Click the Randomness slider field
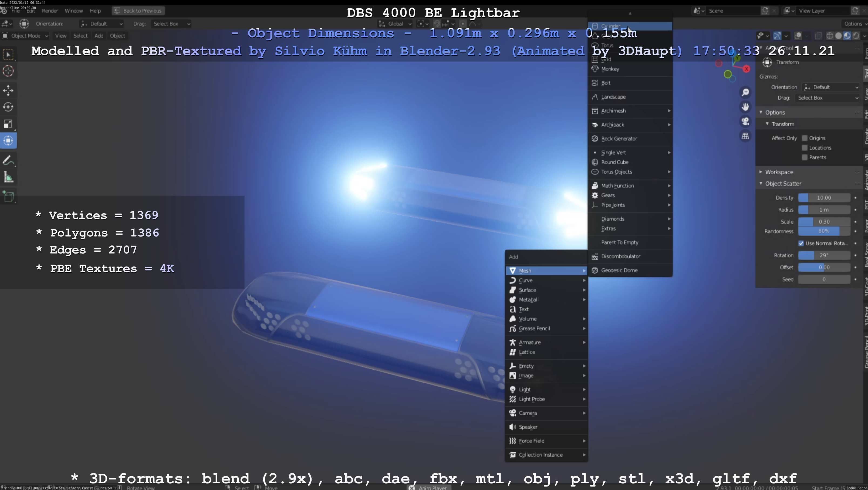 pos(824,231)
